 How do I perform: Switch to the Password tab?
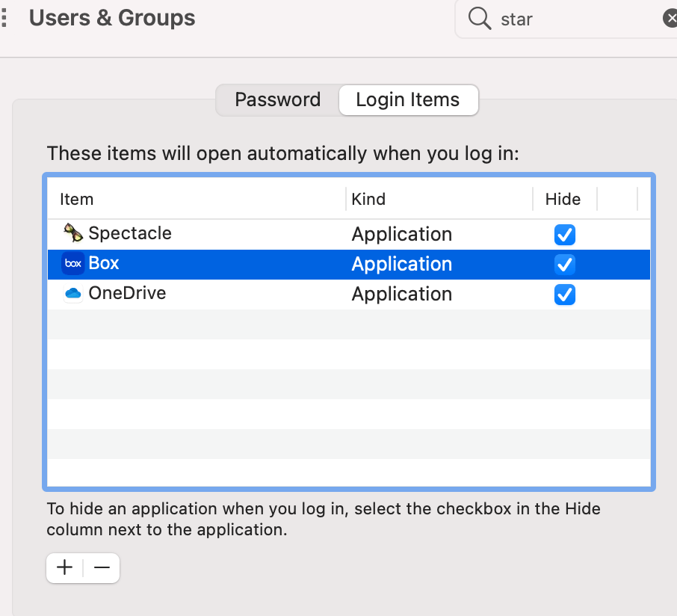click(277, 100)
